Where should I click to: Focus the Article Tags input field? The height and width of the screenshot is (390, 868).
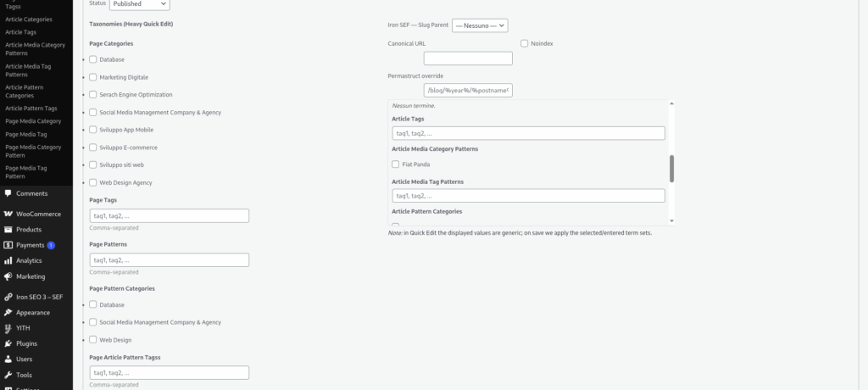point(529,133)
